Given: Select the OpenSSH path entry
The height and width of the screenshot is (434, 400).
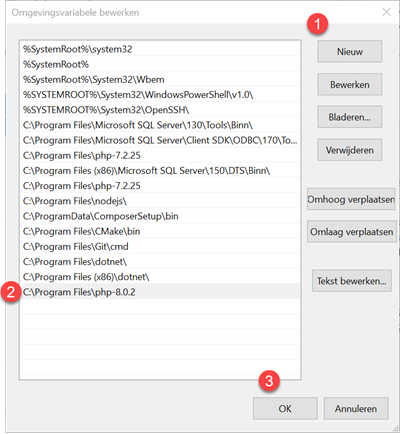Looking at the screenshot, I should [x=160, y=110].
